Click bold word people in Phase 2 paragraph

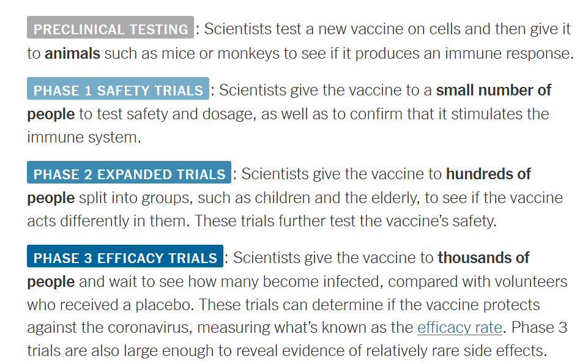[x=51, y=198]
